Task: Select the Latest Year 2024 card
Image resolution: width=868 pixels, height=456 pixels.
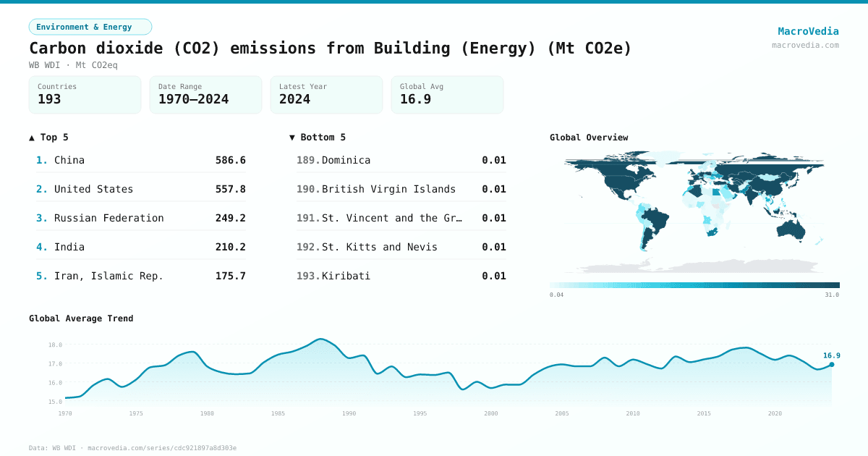Action: click(x=326, y=95)
